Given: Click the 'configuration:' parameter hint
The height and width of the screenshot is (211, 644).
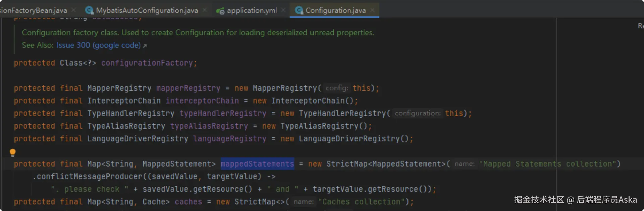Looking at the screenshot, I should click(418, 114).
